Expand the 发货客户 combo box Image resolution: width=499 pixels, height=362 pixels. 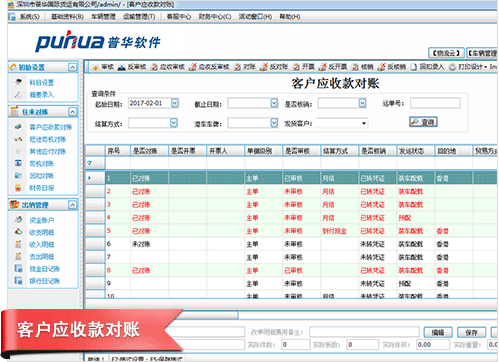tap(364, 123)
